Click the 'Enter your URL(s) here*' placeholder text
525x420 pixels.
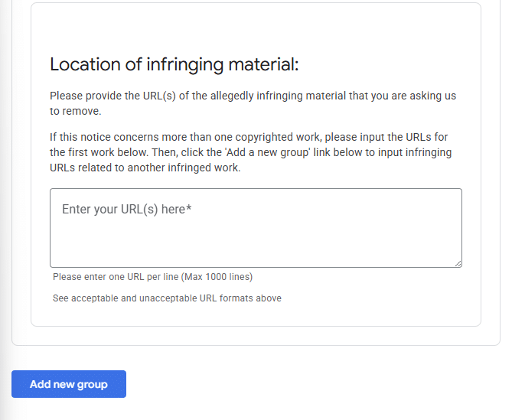126,209
